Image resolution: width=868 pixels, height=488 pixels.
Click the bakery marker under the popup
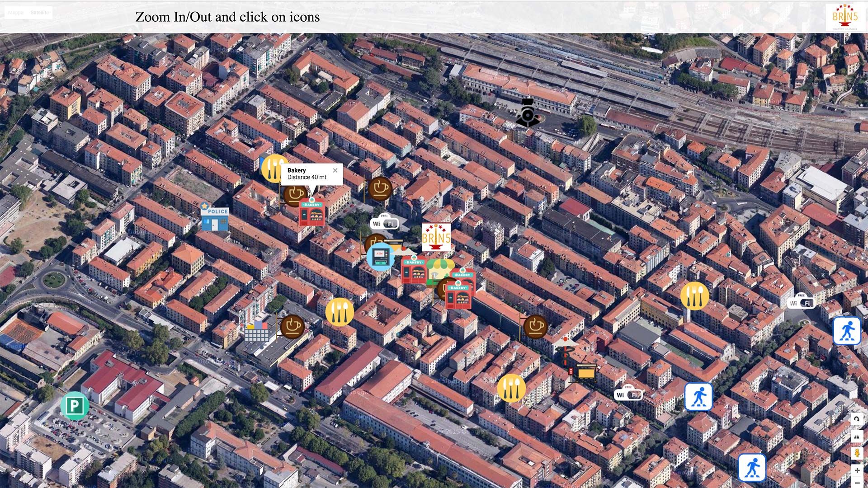tap(312, 212)
